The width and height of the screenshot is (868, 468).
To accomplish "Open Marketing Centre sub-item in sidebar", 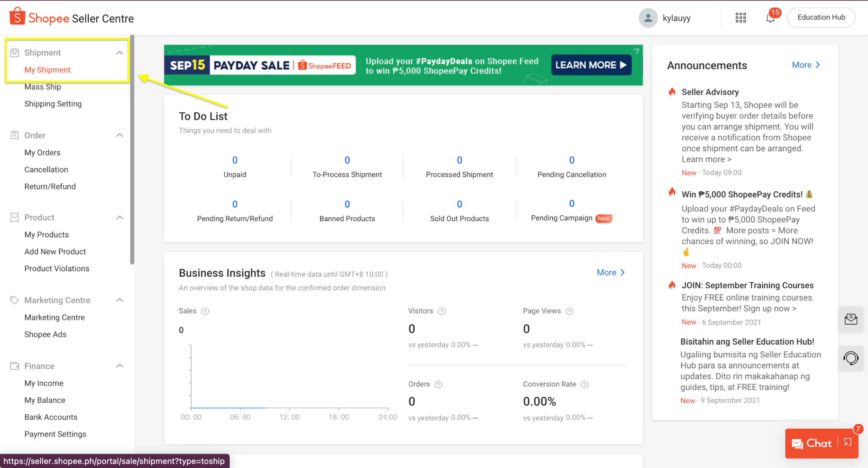I will coord(55,318).
